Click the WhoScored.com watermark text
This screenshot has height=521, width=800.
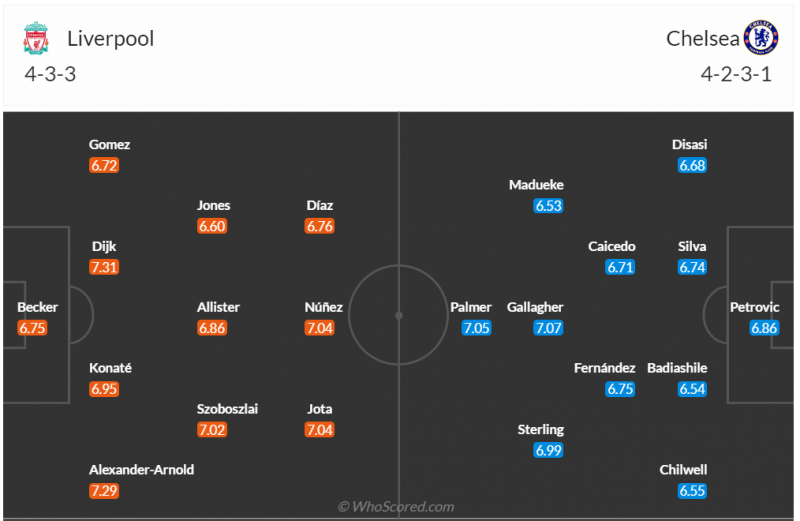tap(397, 507)
